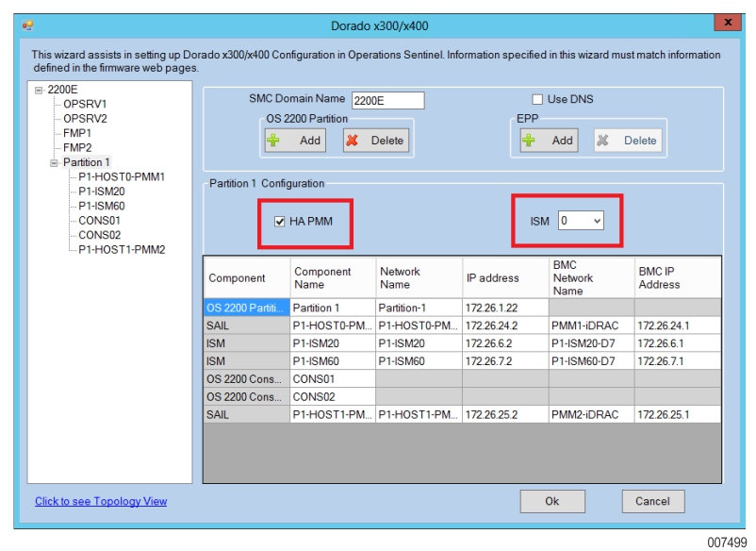This screenshot has width=756, height=551.
Task: Click the Component Name column header
Action: 333,278
